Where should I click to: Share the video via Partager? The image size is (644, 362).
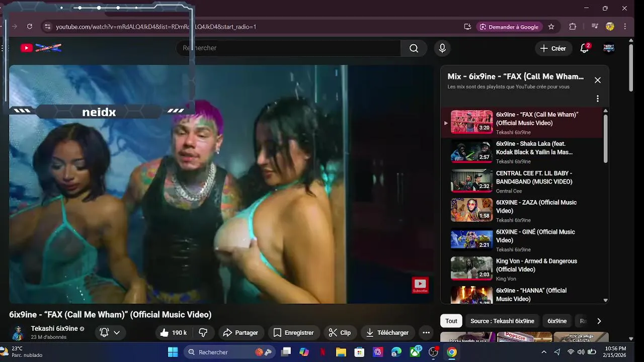[240, 332]
